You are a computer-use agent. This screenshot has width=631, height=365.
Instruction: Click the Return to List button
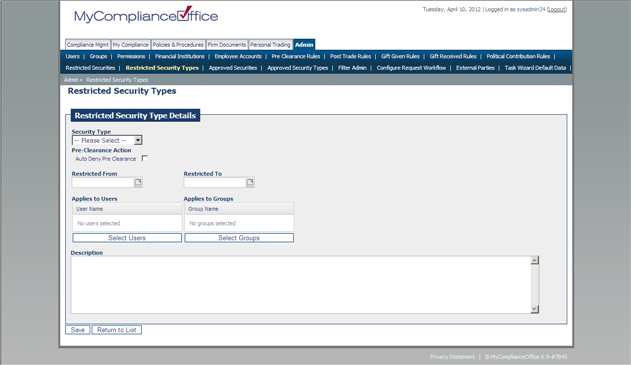(117, 330)
